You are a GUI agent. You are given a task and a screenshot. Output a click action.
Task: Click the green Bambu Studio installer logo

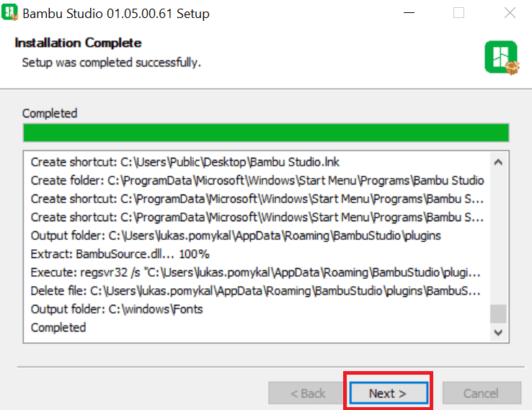pos(502,58)
